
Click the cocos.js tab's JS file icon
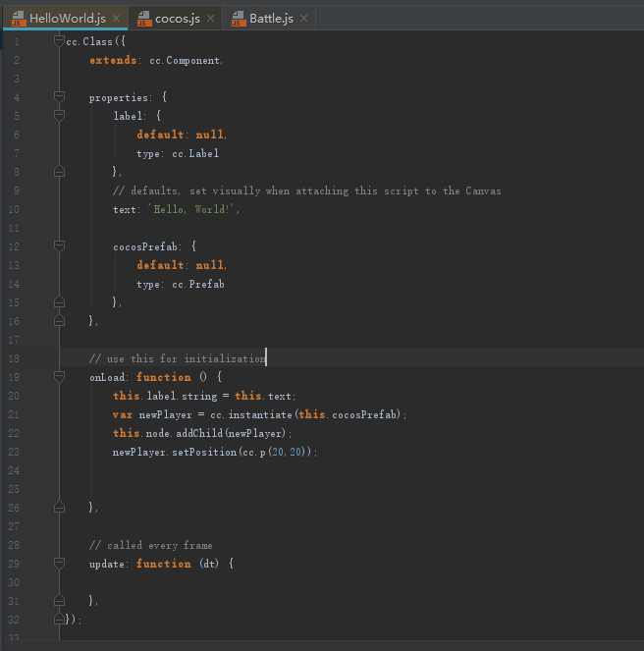point(142,19)
